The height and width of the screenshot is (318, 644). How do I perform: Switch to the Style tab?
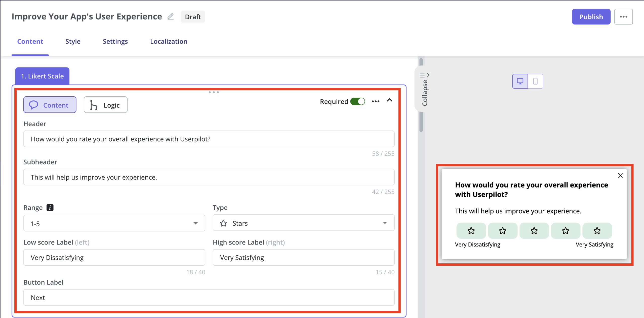(x=73, y=41)
